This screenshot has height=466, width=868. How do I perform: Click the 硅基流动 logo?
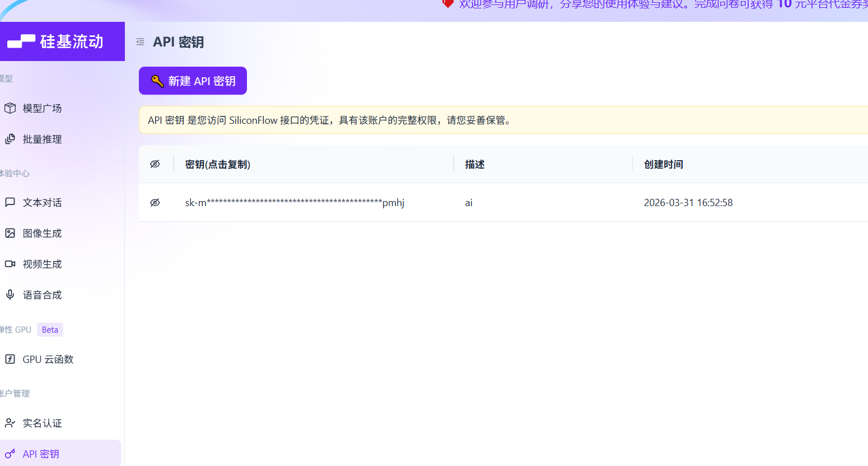[x=55, y=41]
